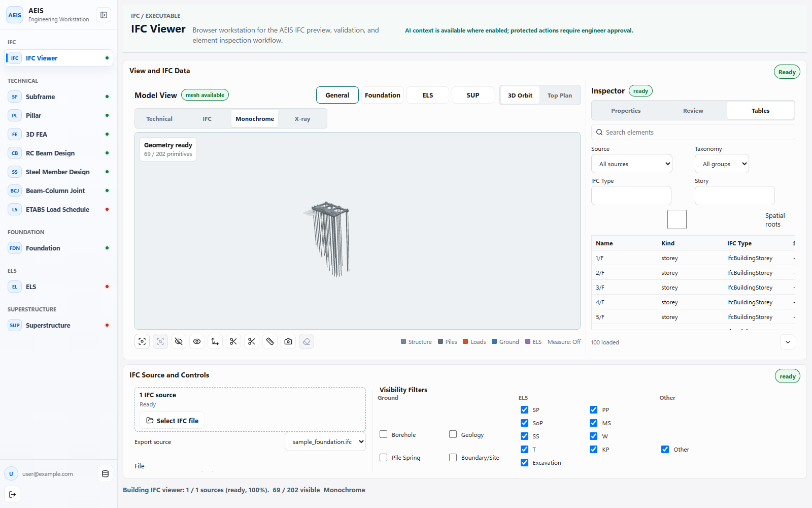Click the Search elements field

tap(693, 132)
